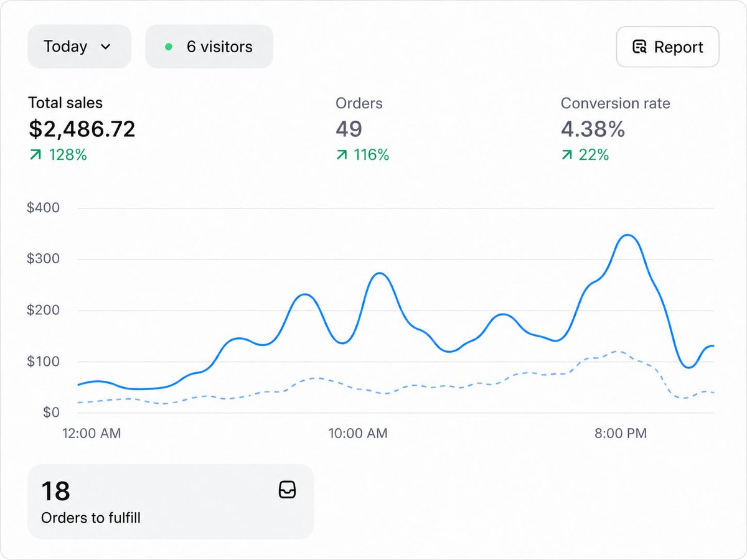This screenshot has height=560, width=747.
Task: Click the $200 axis label
Action: coord(44,310)
